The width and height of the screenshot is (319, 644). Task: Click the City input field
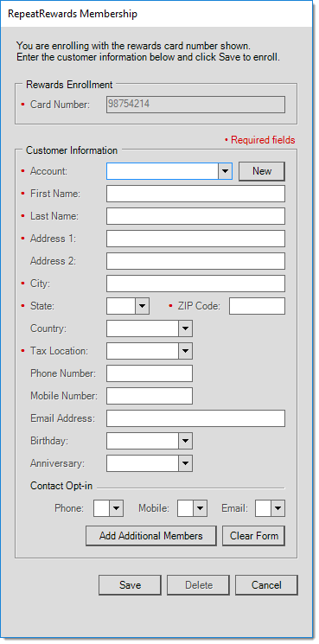pos(195,284)
